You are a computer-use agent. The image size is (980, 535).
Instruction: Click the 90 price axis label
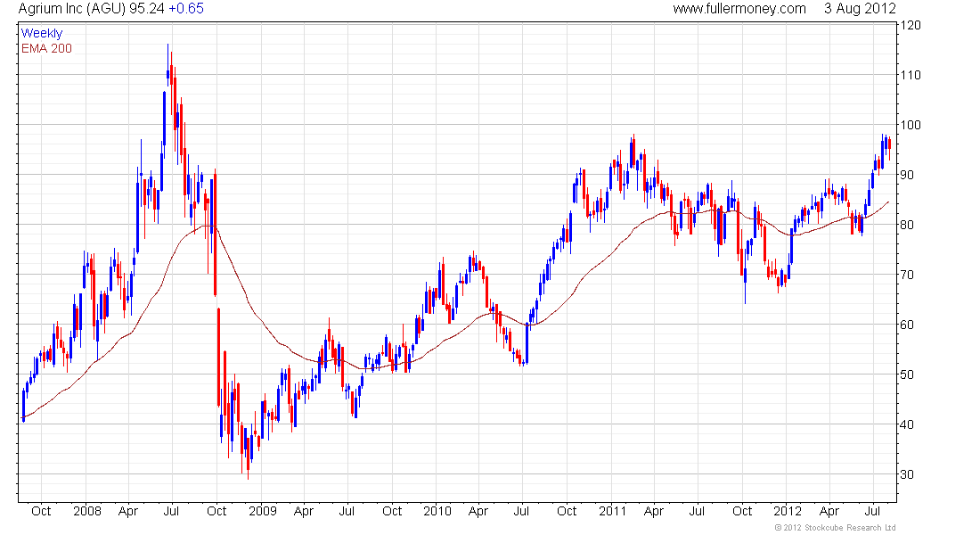pos(907,175)
